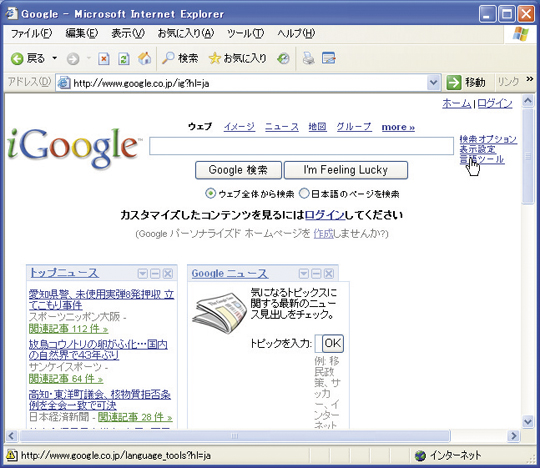Click the Back arrow button

17,59
